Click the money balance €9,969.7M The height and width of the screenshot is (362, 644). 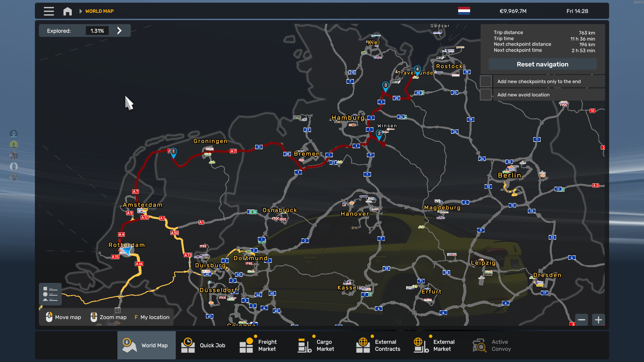pos(513,11)
